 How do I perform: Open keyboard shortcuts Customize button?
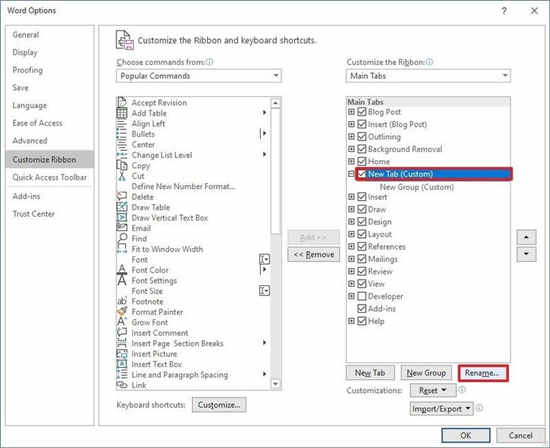219,405
